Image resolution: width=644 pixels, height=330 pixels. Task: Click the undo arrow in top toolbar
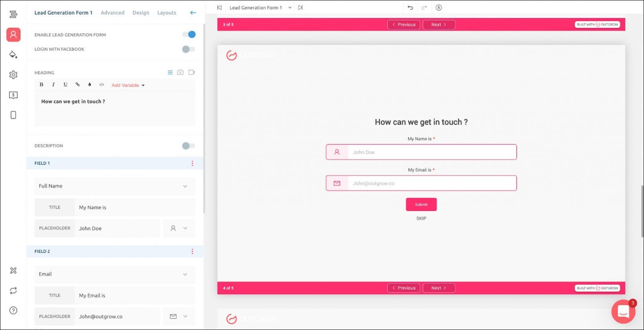pos(410,8)
